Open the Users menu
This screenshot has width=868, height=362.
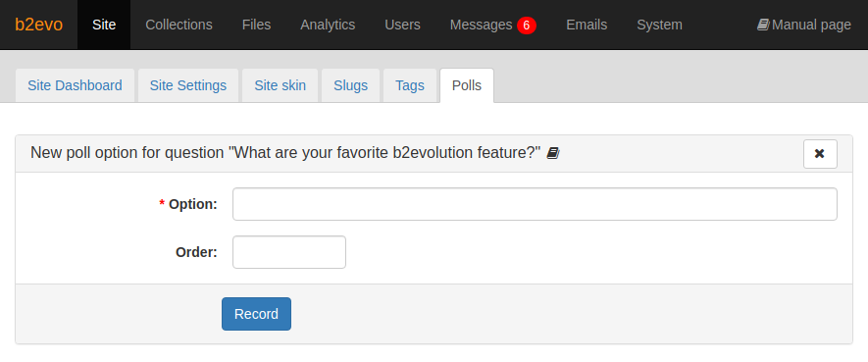coord(402,25)
